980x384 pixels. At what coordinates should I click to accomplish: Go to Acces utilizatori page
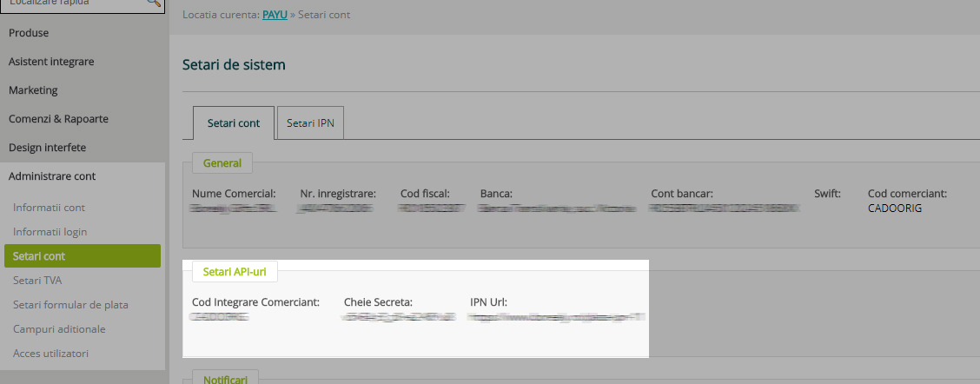click(x=50, y=354)
